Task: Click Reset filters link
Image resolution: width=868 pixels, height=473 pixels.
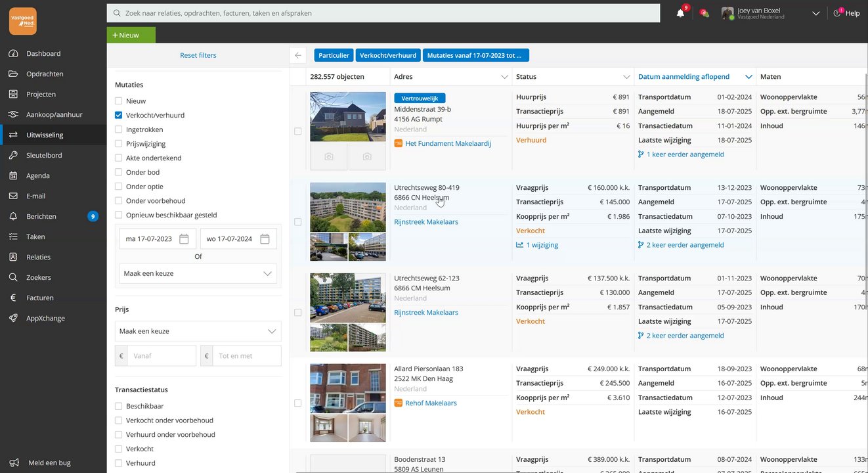Action: pyautogui.click(x=198, y=56)
